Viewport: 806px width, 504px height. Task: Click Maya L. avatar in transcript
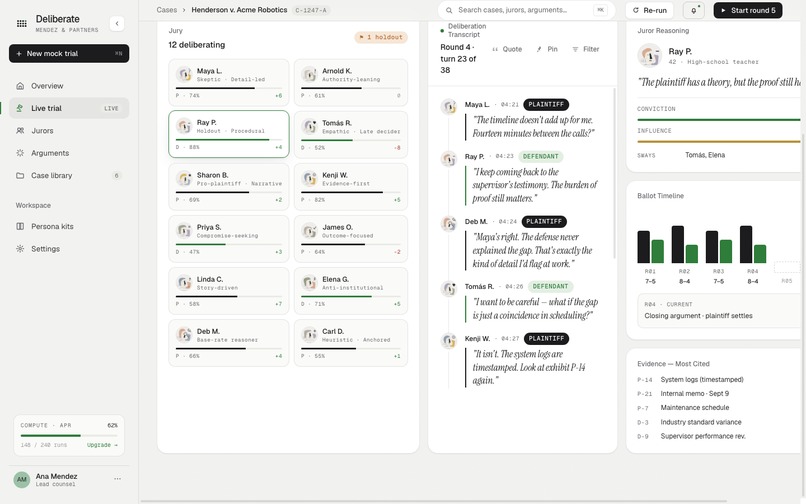(449, 106)
